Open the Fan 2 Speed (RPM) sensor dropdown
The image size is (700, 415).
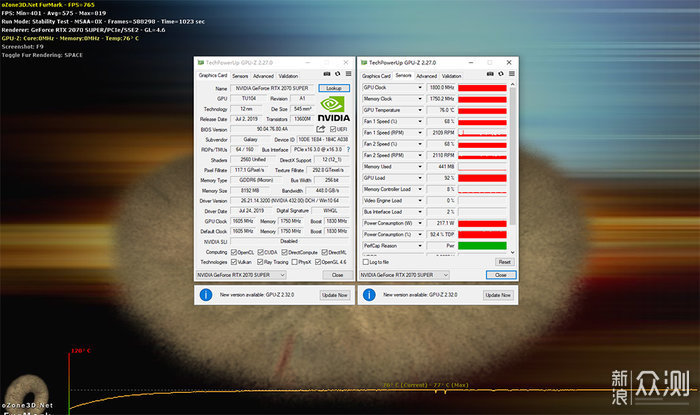(x=420, y=155)
